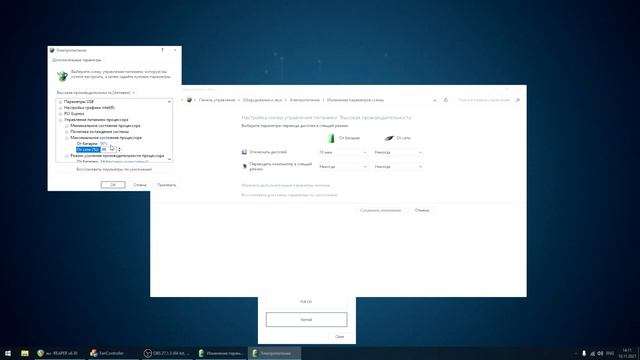Click the power options icon in breadcrumb
This screenshot has height=360, width=640.
pyautogui.click(x=189, y=100)
